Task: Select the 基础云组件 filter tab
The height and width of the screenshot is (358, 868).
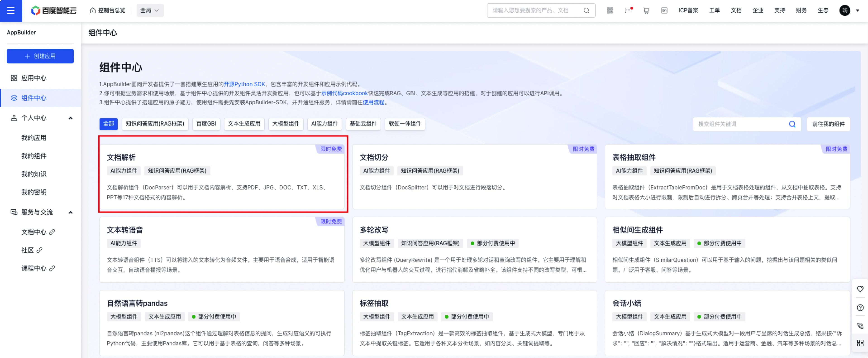Action: (363, 124)
